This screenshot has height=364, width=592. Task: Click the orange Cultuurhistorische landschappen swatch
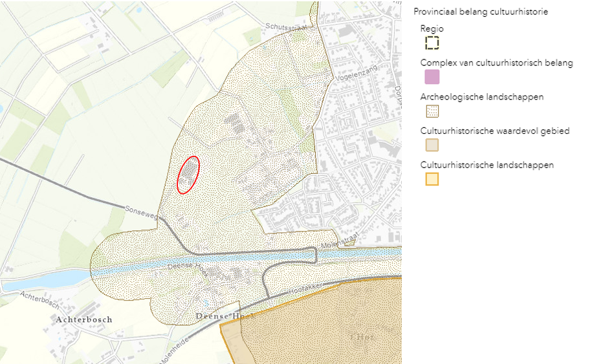pos(432,179)
